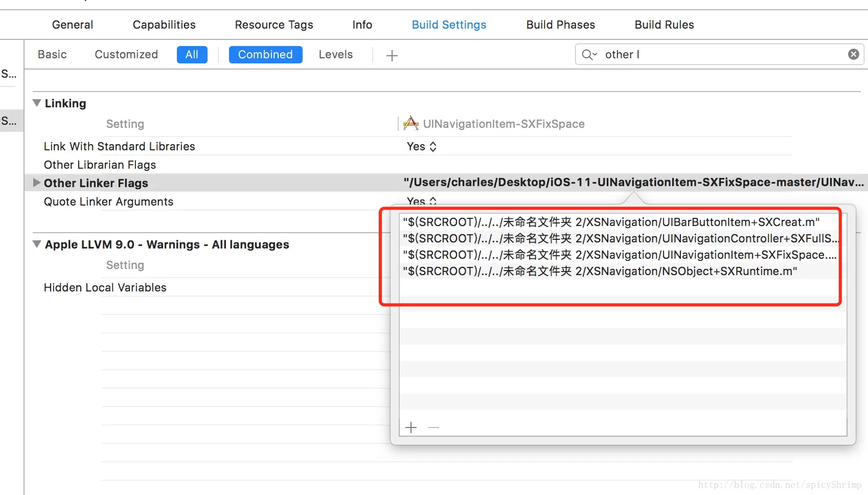Switch to Combined view
Viewport: 868px width, 495px height.
pos(265,55)
